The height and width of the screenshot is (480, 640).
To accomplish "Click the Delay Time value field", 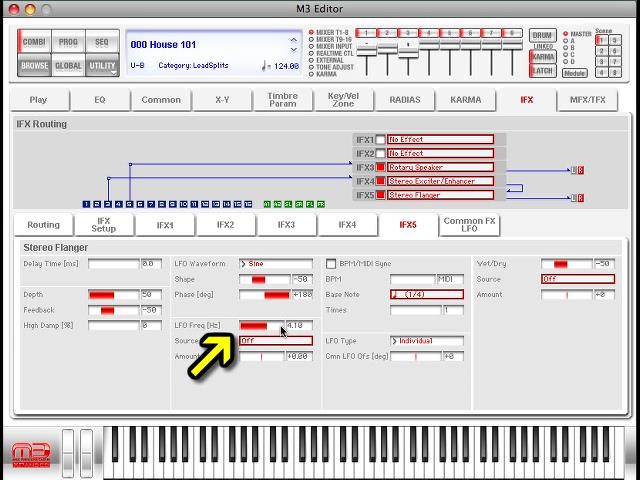I will [151, 264].
